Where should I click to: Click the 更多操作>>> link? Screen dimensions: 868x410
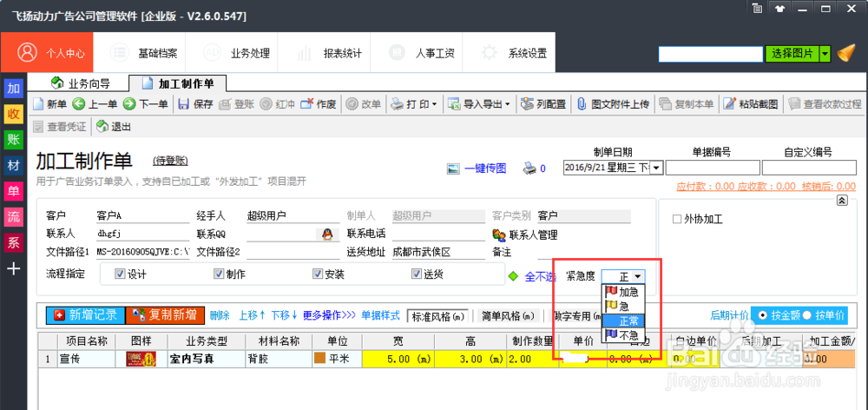[x=329, y=315]
